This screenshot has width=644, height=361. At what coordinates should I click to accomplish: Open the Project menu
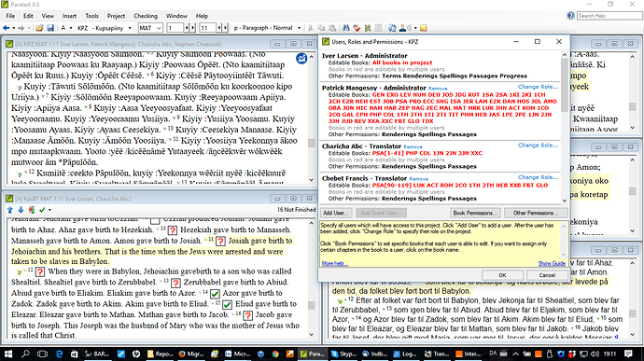[116, 16]
